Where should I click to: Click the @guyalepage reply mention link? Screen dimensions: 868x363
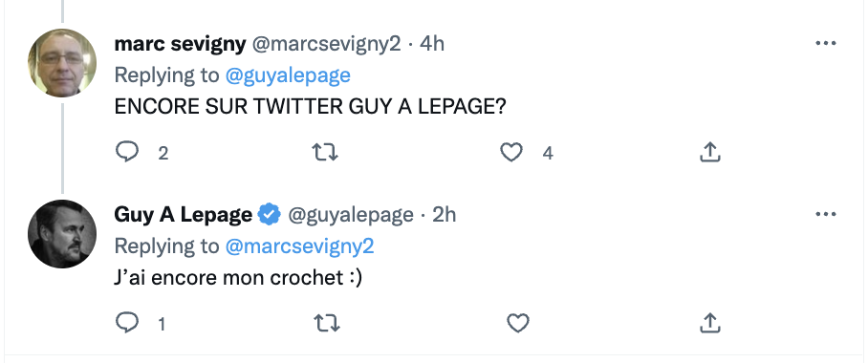[x=288, y=75]
